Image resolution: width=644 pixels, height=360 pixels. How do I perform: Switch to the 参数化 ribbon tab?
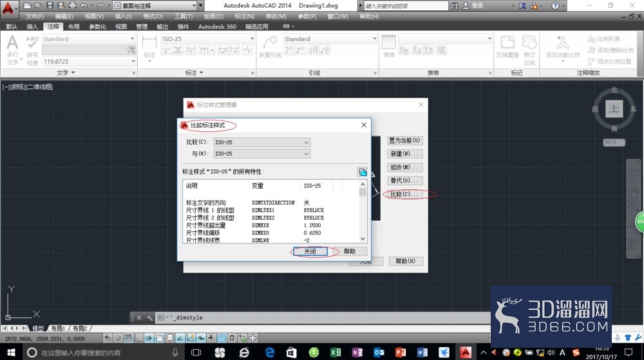click(x=98, y=26)
